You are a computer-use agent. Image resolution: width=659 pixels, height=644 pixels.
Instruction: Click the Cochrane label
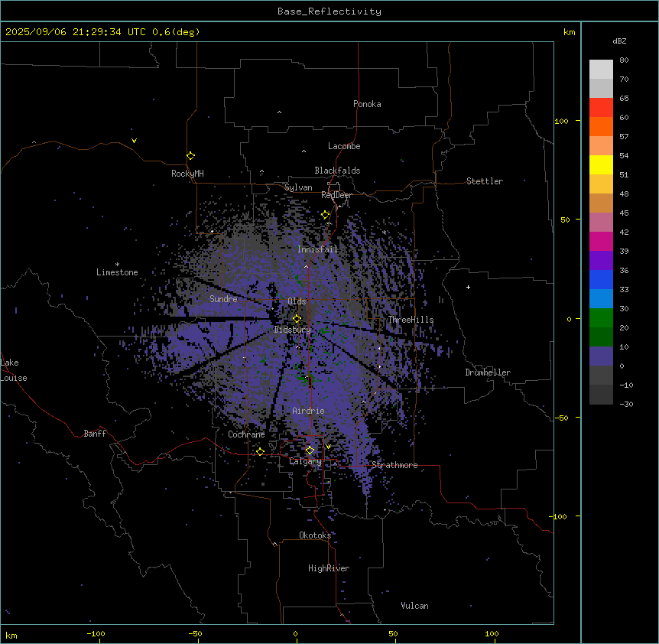point(246,434)
